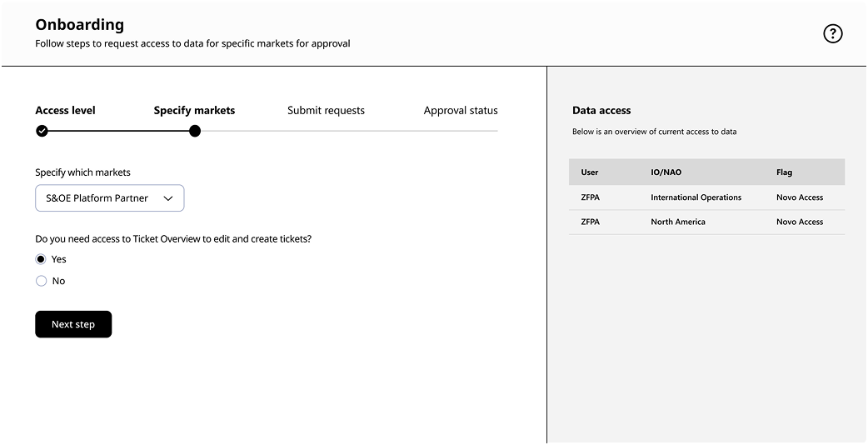Image resolution: width=868 pixels, height=445 pixels.
Task: Click the unfilled progress line after Specify markets
Action: (x=349, y=131)
